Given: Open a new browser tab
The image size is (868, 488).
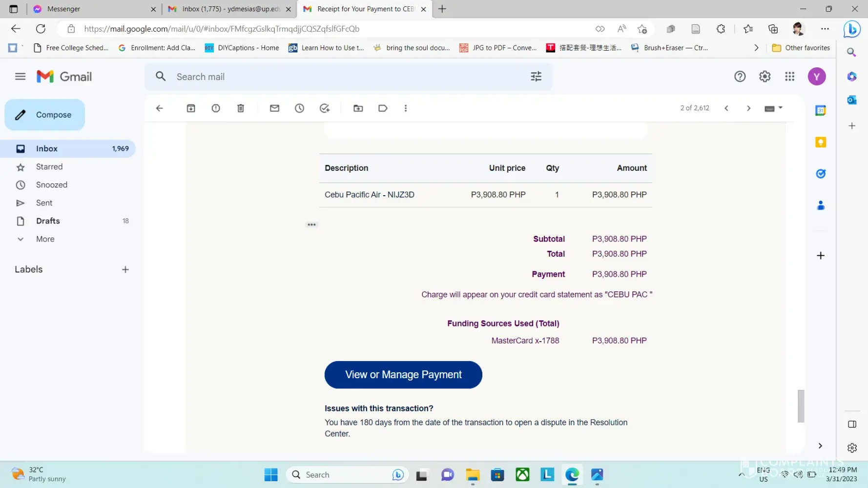Looking at the screenshot, I should tap(442, 9).
